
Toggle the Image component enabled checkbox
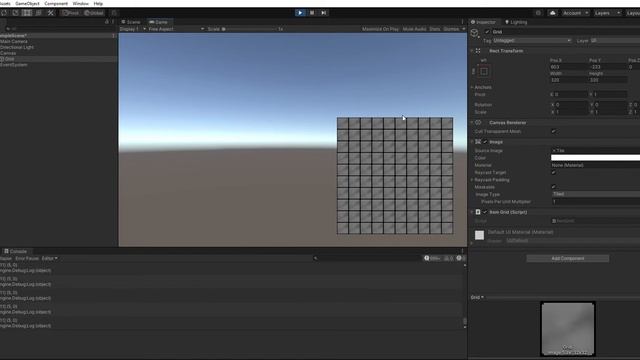(486, 142)
